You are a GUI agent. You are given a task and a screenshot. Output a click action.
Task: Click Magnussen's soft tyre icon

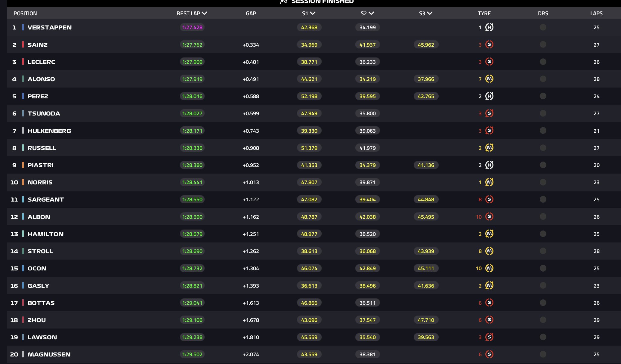(489, 354)
